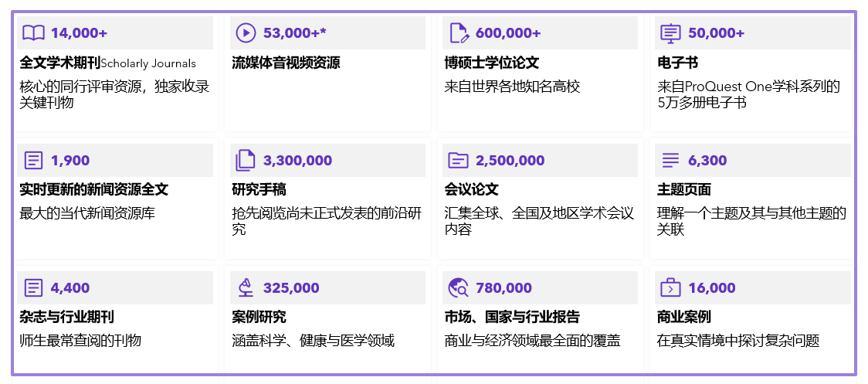Click the briefcase icon beside 16,000
The width and height of the screenshot is (868, 384).
[x=670, y=288]
